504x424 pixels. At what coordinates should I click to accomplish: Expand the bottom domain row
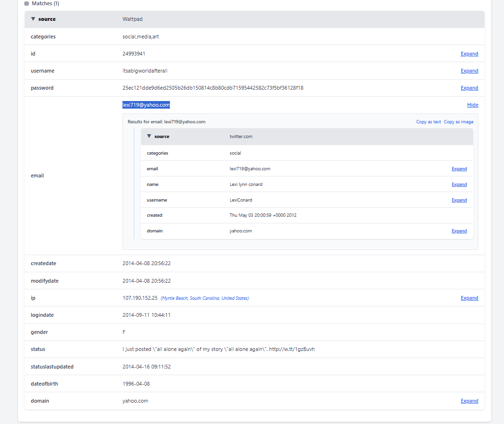point(469,401)
